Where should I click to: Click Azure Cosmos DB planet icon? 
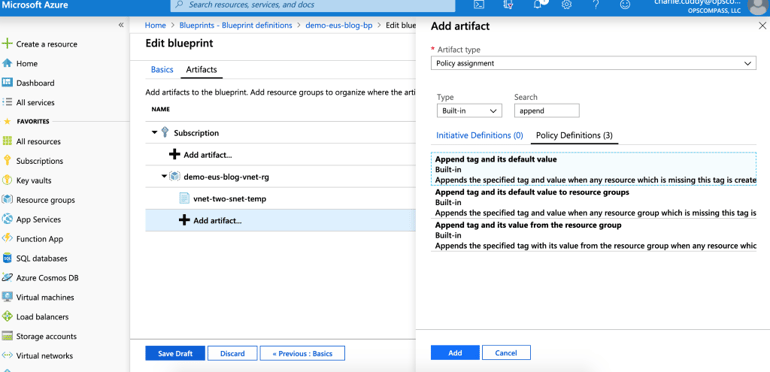7,277
